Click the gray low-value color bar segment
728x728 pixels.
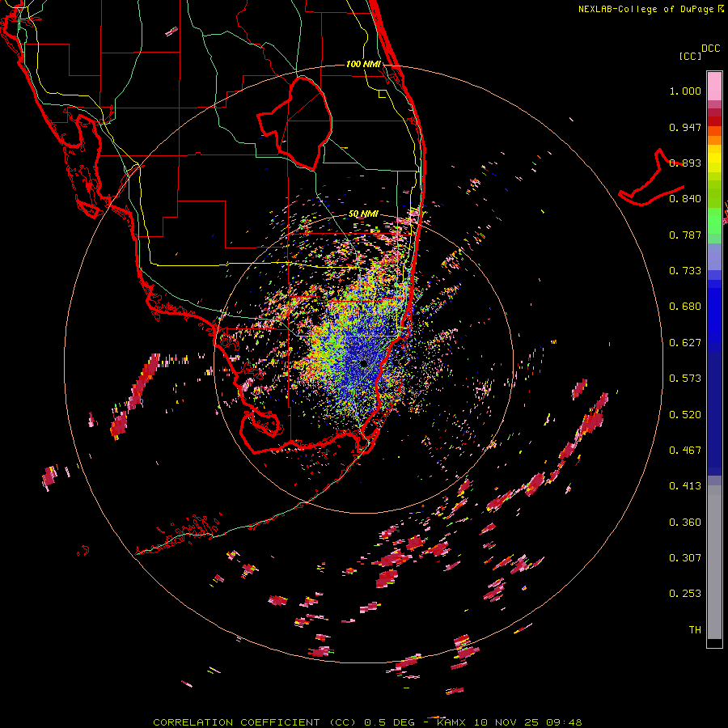click(714, 562)
